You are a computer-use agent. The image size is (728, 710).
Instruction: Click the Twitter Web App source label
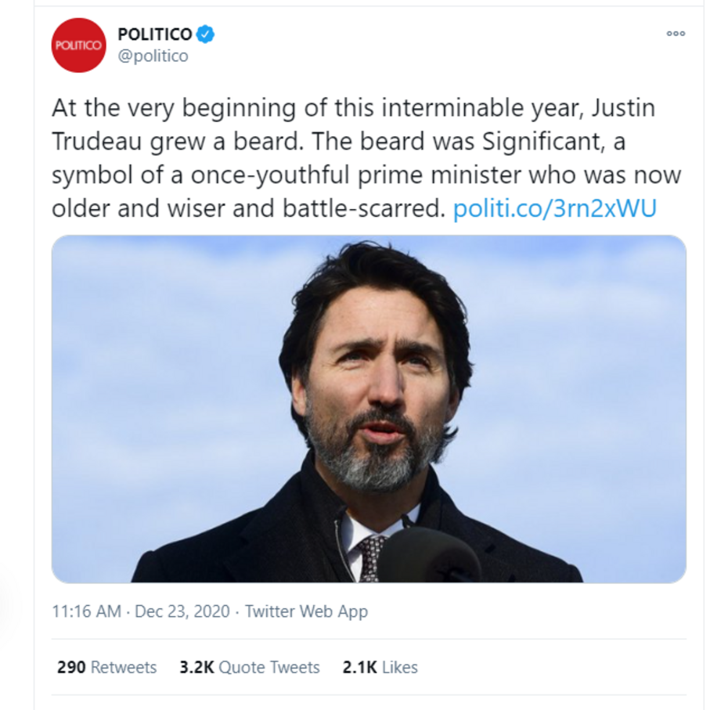coord(307,612)
